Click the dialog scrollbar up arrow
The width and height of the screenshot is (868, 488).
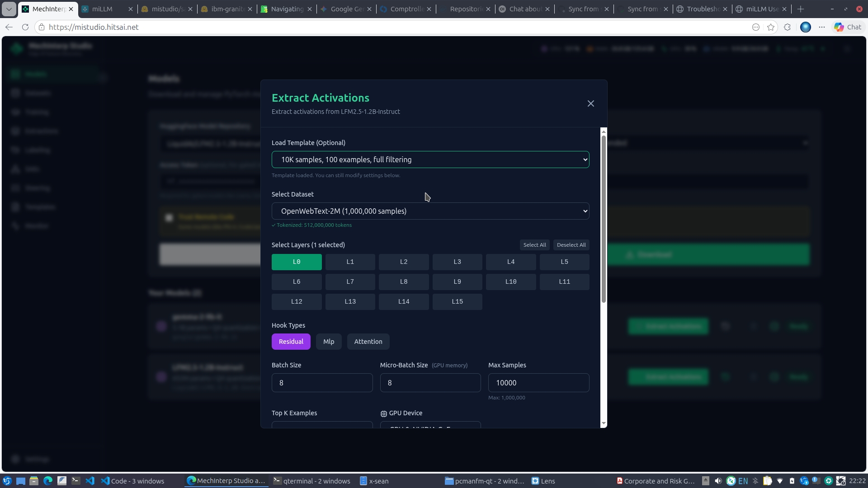[x=603, y=131]
